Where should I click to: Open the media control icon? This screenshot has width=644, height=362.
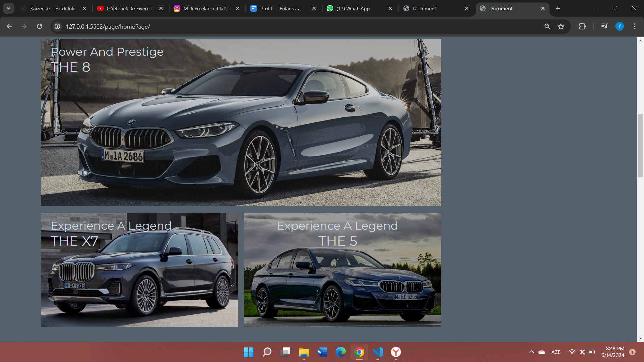pos(604,26)
